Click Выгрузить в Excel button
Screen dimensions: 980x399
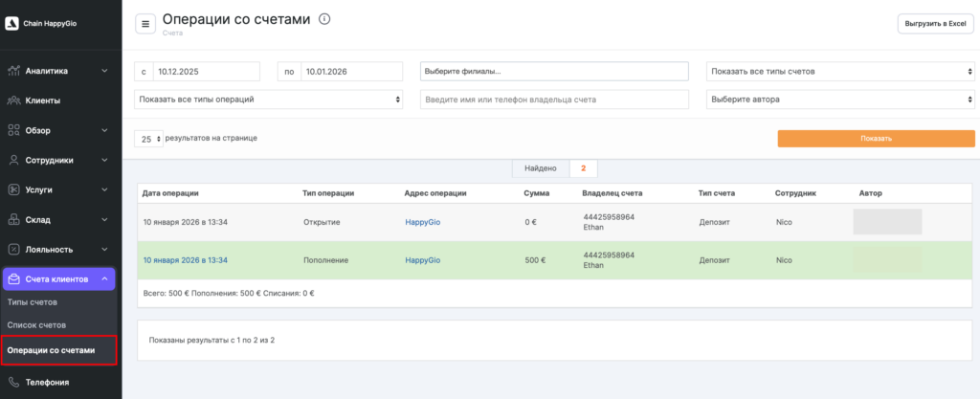click(x=935, y=24)
